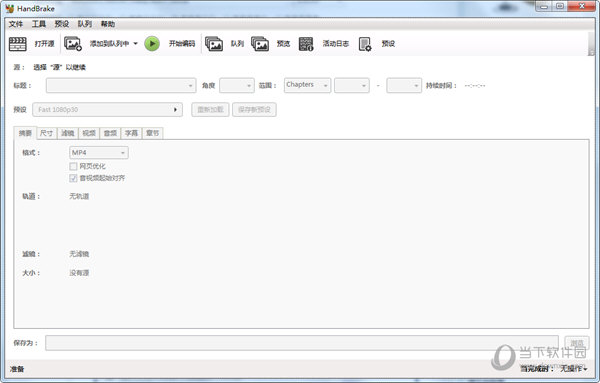Click the 保存为 destination path field

click(x=302, y=343)
